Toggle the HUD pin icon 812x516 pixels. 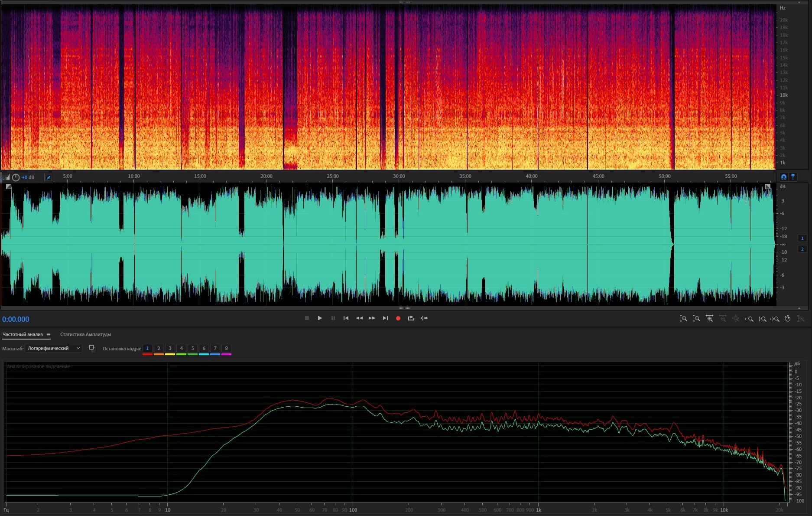(49, 177)
